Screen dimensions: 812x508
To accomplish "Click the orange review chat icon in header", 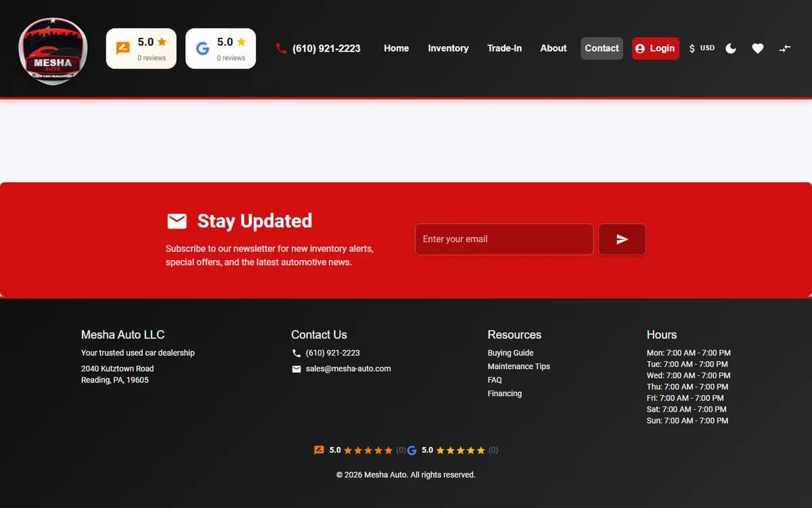I will 122,48.
